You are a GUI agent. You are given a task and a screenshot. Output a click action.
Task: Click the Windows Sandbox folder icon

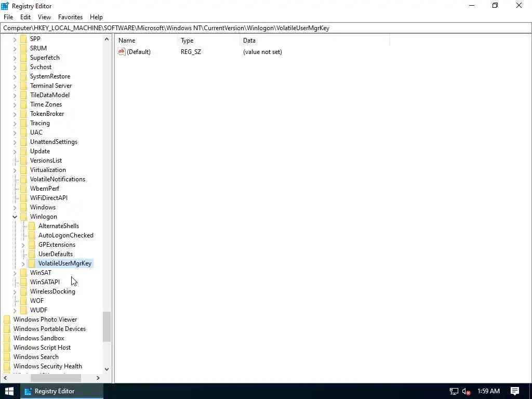[x=7, y=338]
